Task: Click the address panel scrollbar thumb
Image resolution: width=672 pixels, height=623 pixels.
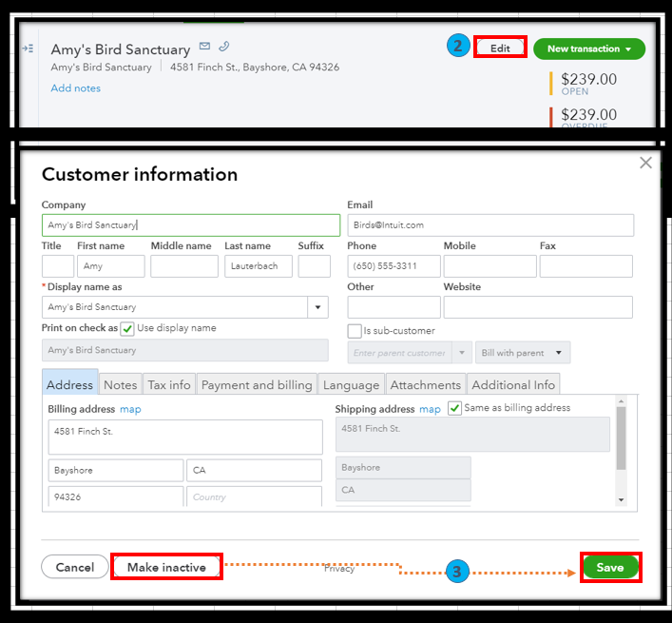Action: click(x=621, y=438)
